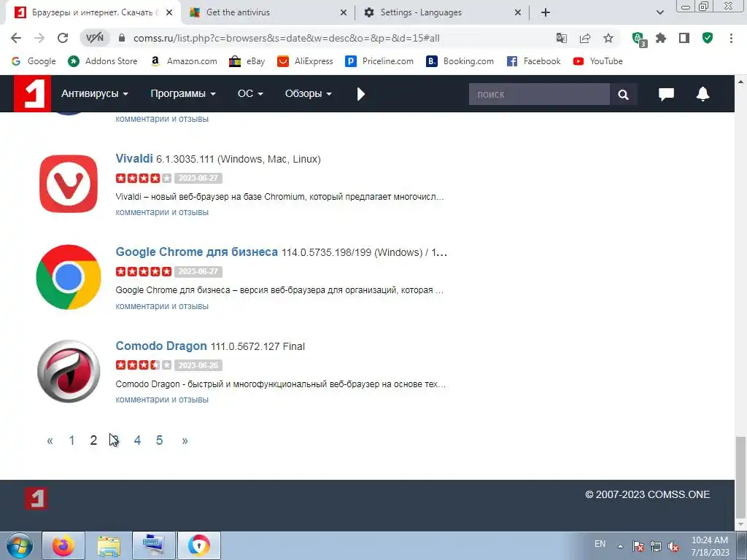Click the Windows Start button
747x560 pixels.
pos(20,545)
